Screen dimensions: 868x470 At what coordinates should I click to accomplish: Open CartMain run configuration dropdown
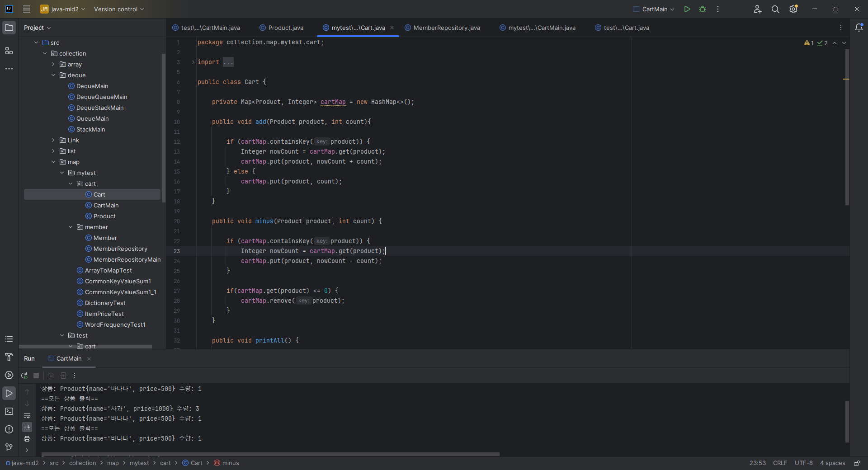tap(654, 9)
